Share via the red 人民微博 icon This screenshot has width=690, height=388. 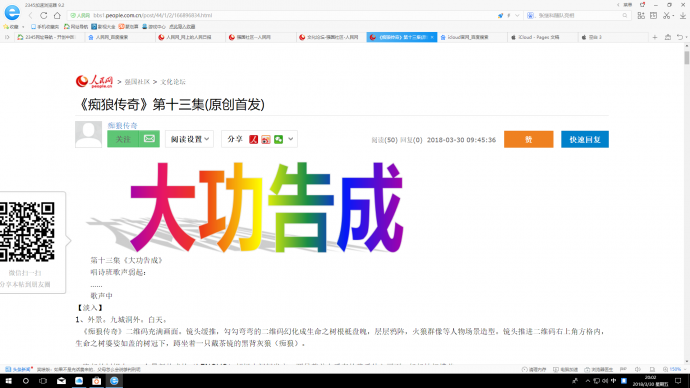tap(253, 139)
